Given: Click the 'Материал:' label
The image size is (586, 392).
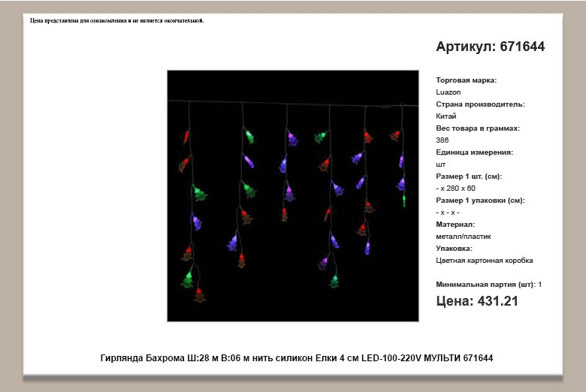Looking at the screenshot, I should click(x=455, y=225).
